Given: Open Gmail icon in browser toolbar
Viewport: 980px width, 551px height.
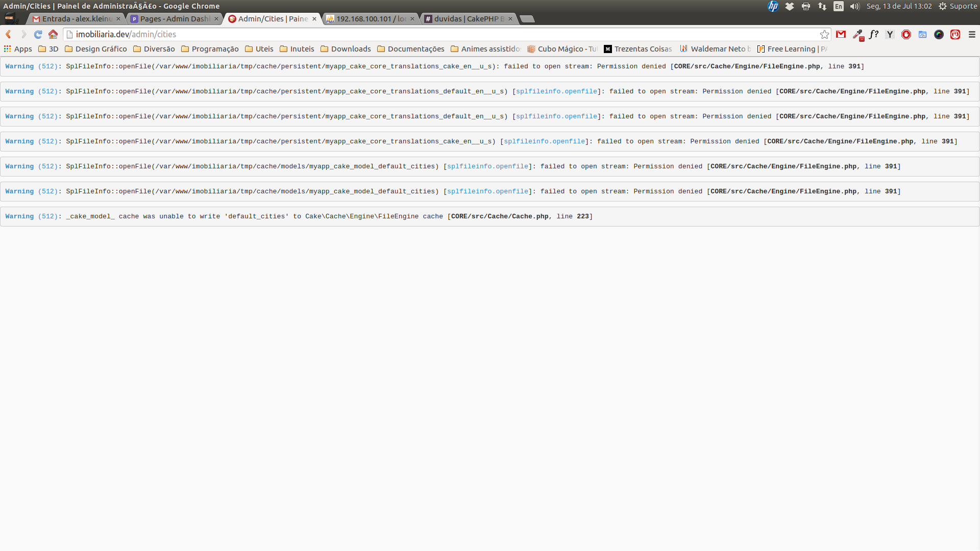Looking at the screenshot, I should [x=841, y=34].
